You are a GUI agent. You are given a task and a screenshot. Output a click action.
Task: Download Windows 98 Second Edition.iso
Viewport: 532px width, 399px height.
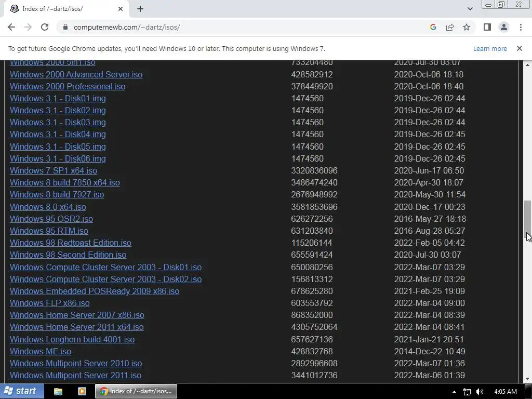click(68, 255)
